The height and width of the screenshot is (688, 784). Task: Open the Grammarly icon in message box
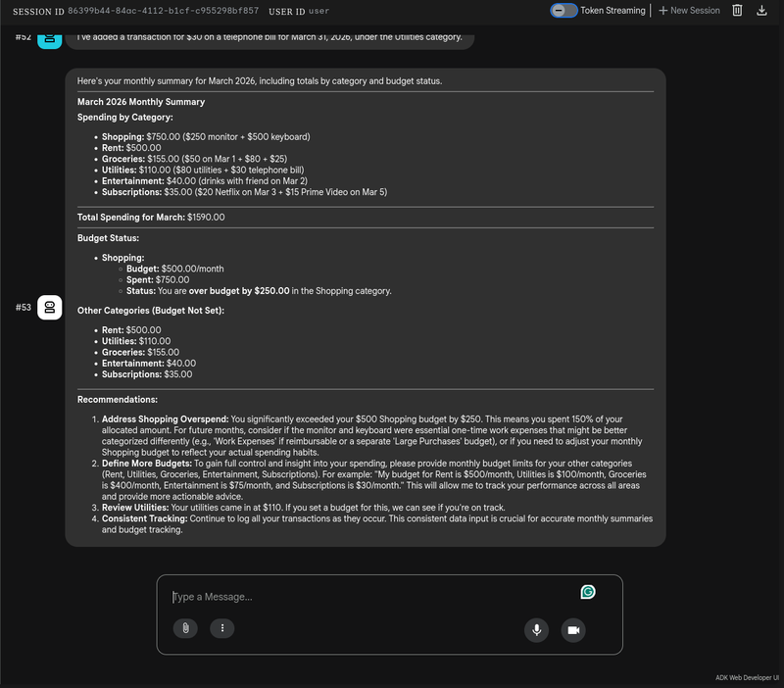click(588, 592)
